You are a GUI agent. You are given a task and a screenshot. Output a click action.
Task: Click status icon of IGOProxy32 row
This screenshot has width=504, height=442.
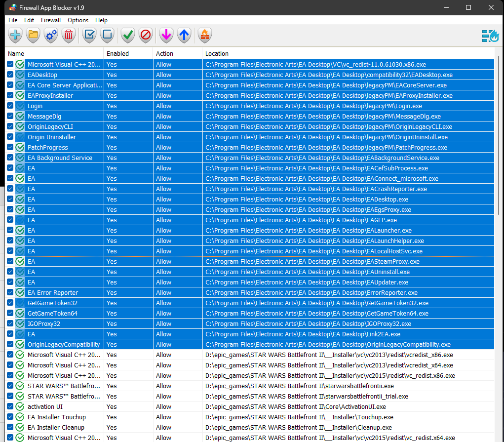pyautogui.click(x=20, y=324)
